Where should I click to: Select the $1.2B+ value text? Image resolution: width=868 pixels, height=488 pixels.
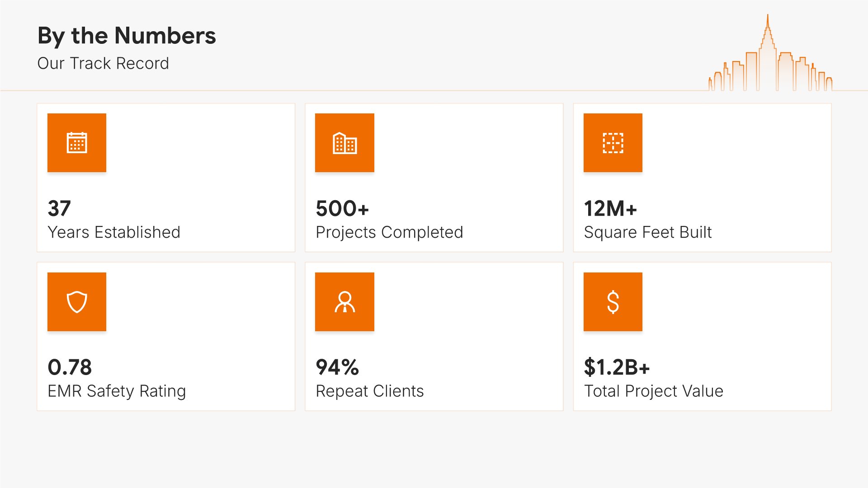(x=617, y=367)
